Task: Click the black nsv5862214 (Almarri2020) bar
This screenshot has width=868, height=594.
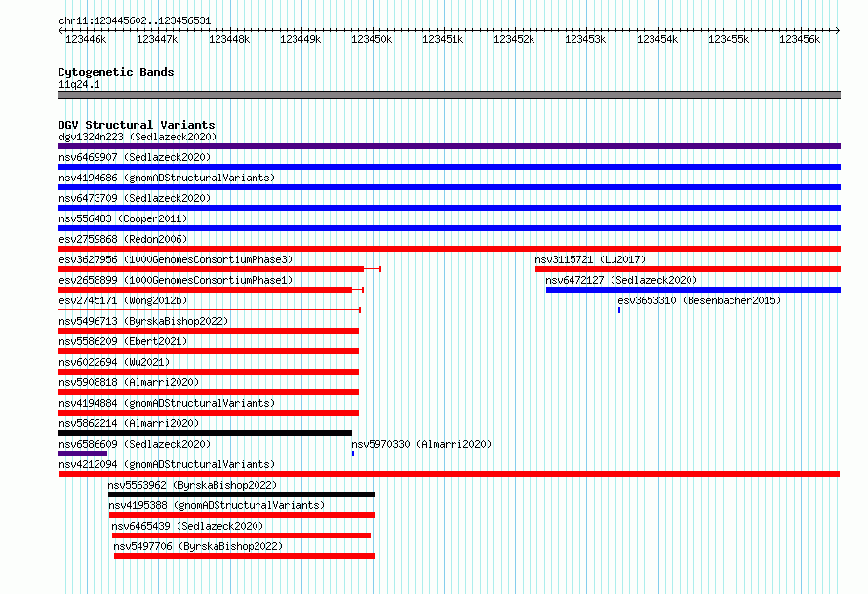Action: pyautogui.click(x=205, y=433)
